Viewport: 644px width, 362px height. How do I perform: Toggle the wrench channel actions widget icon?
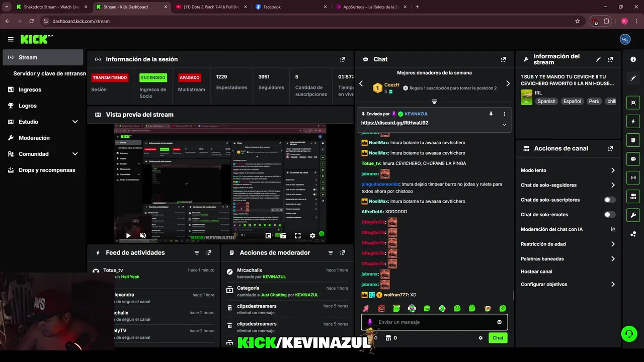pyautogui.click(x=633, y=215)
